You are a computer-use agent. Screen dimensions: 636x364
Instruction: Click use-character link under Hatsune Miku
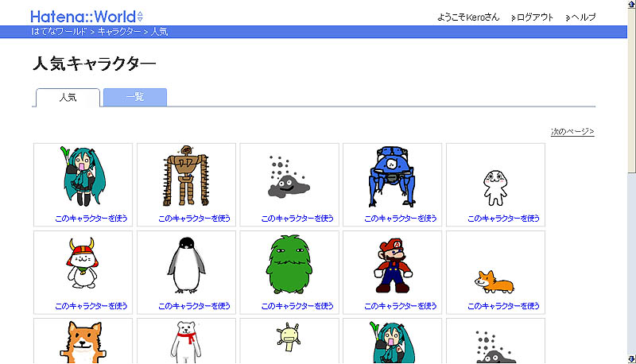coord(91,219)
